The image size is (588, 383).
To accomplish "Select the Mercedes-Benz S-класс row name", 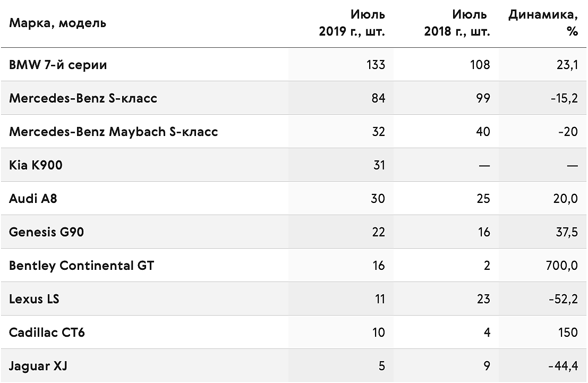I will (83, 98).
